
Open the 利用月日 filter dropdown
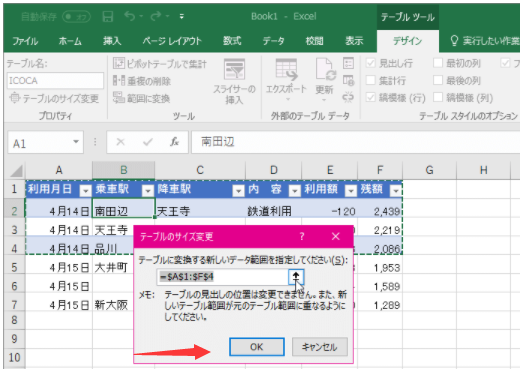[85, 191]
